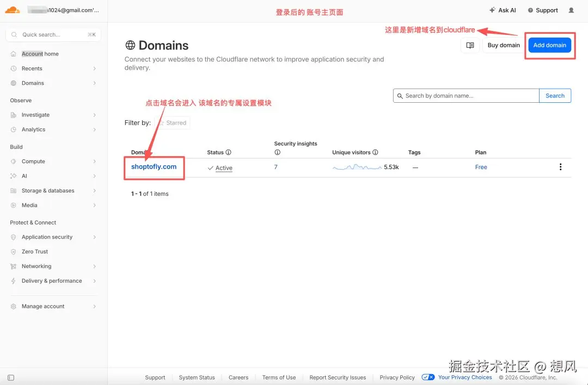The height and width of the screenshot is (385, 588).
Task: Expand the Analytics chevron
Action: [x=95, y=129]
